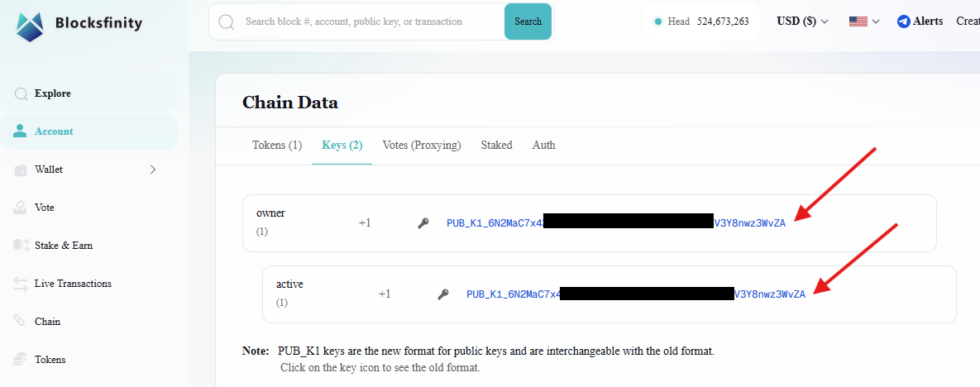Open the language dropdown arrow beside flag
Image resolution: width=980 pixels, height=387 pixels.
[876, 21]
